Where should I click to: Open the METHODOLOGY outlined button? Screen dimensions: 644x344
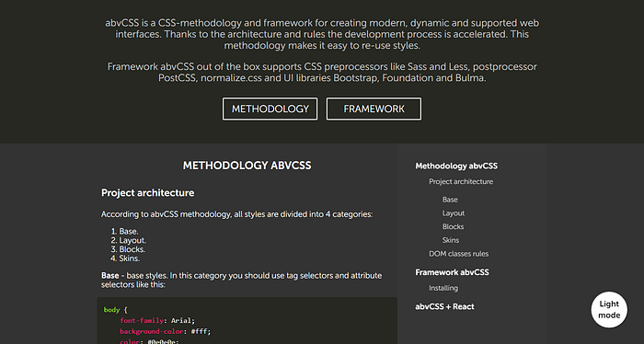[270, 109]
